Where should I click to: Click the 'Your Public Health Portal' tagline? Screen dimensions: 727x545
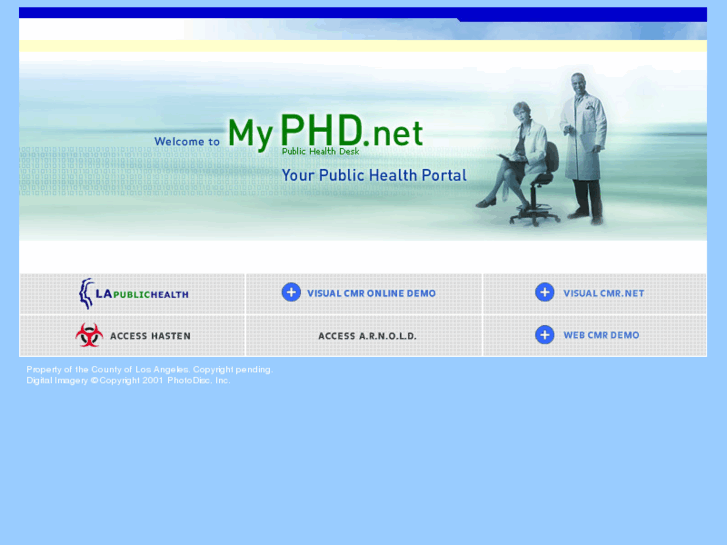coord(374,175)
